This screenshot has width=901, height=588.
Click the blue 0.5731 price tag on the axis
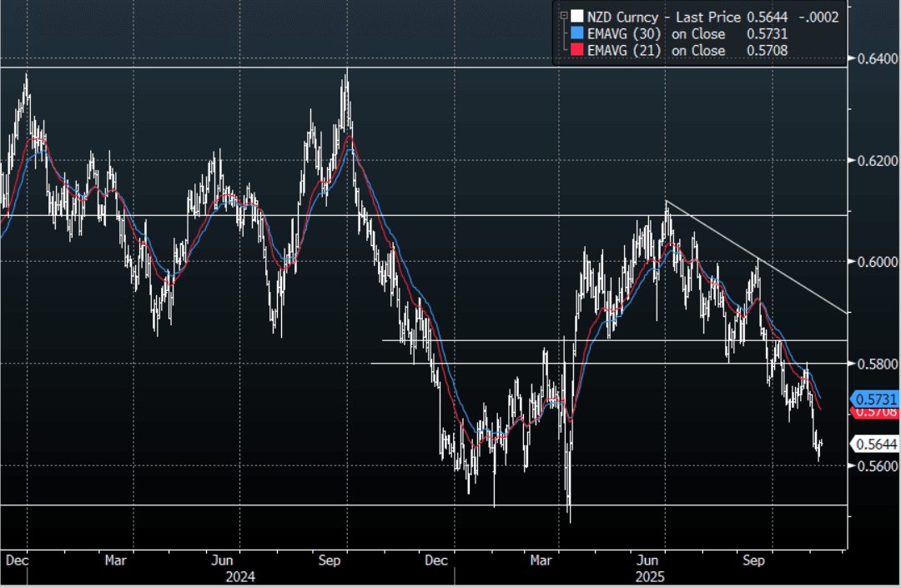pyautogui.click(x=874, y=399)
